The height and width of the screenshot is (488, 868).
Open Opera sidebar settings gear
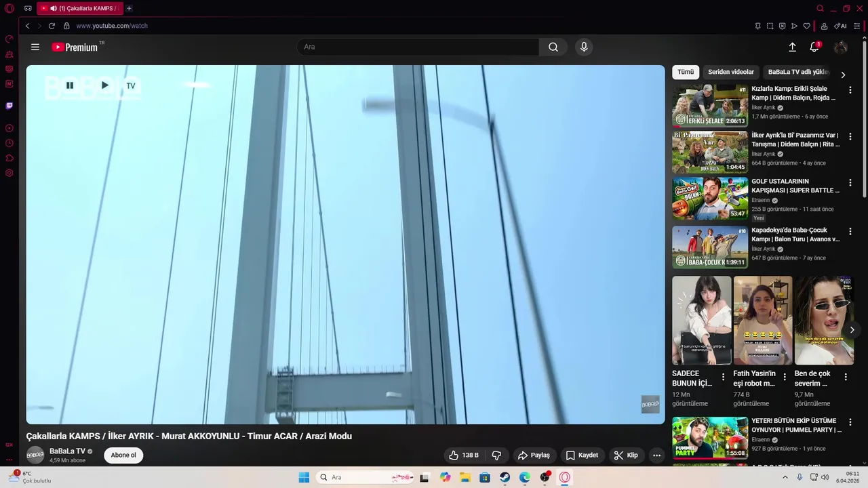(9, 173)
